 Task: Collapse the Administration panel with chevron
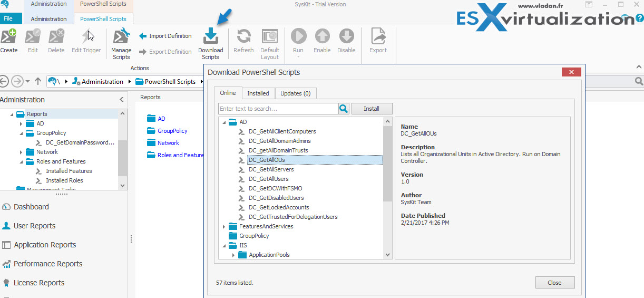coord(122,100)
